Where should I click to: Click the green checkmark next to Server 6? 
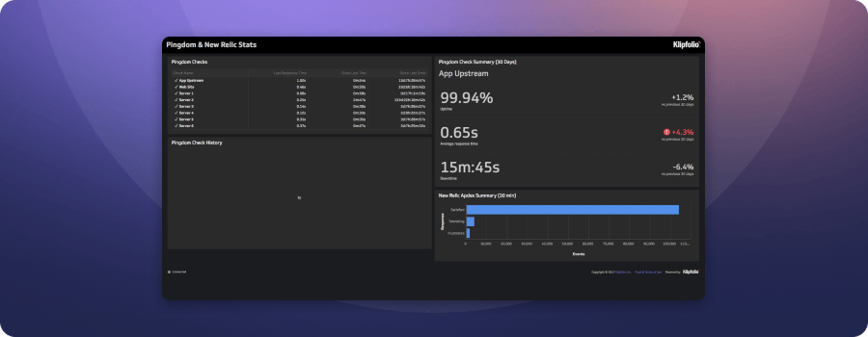pos(176,126)
